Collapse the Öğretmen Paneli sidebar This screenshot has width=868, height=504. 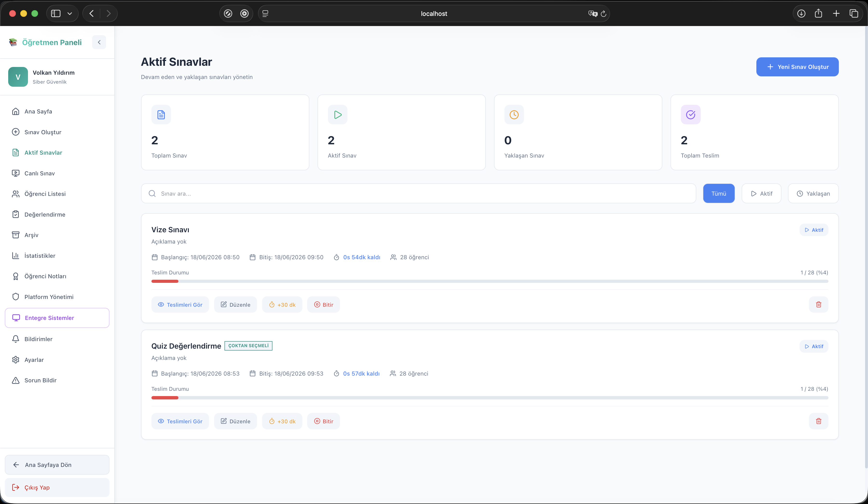(99, 42)
